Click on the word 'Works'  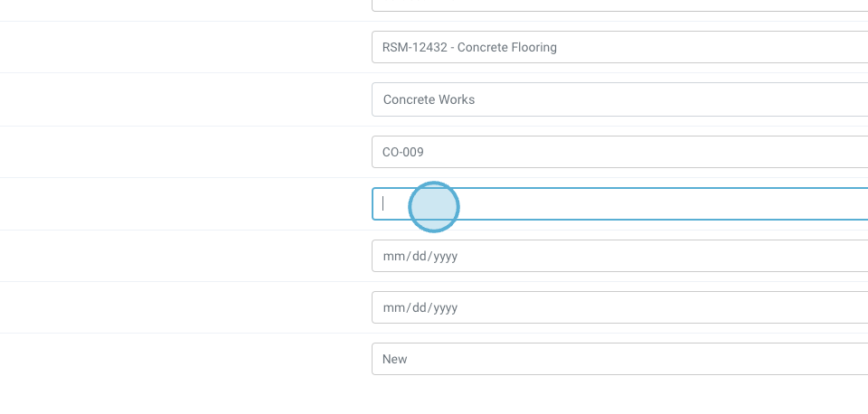click(x=457, y=100)
